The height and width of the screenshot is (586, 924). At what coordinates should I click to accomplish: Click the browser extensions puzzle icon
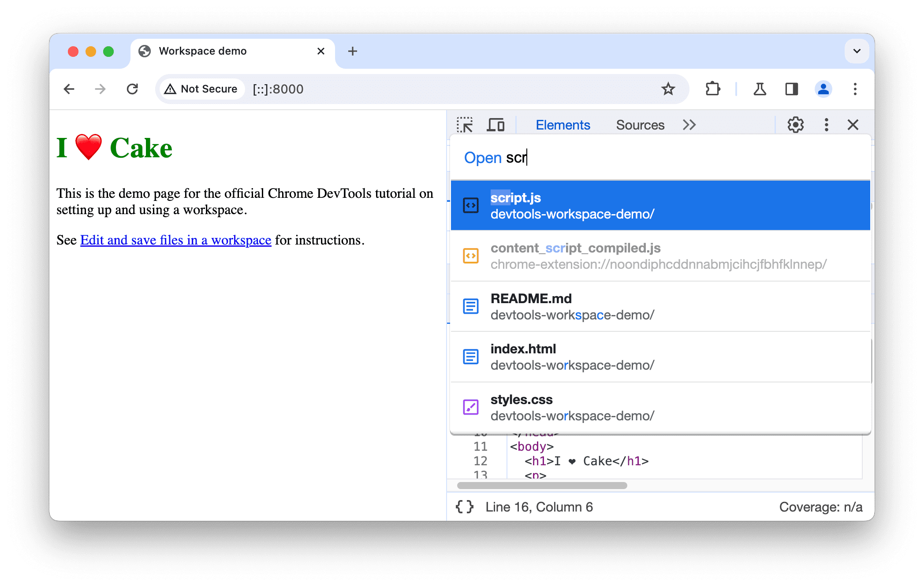tap(713, 88)
